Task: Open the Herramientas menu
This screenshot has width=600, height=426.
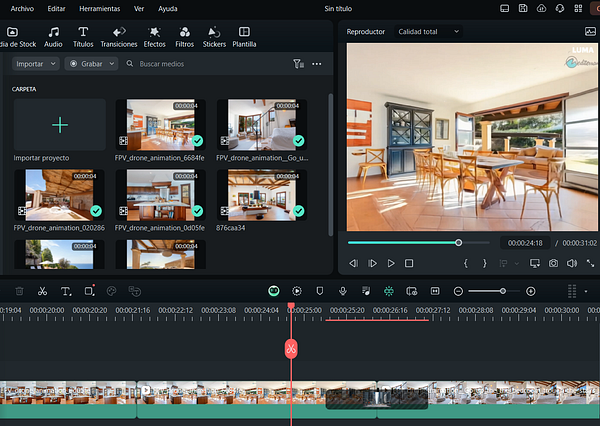Action: pyautogui.click(x=99, y=8)
